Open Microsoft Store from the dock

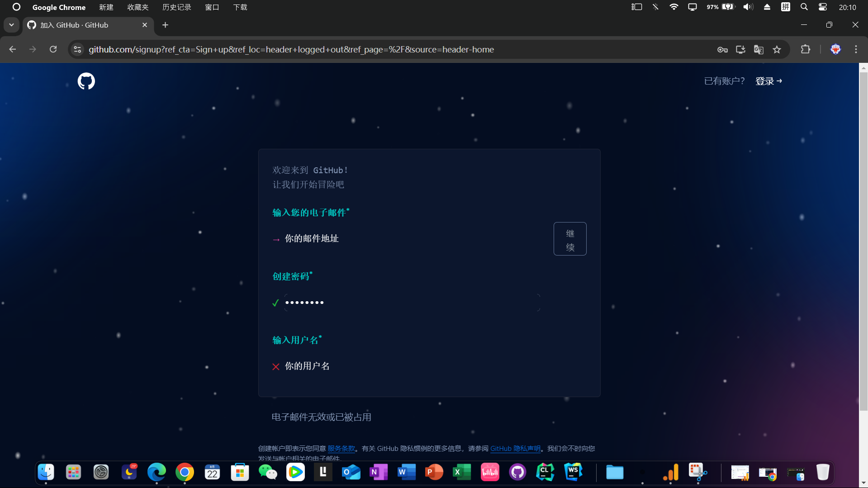coord(240,472)
